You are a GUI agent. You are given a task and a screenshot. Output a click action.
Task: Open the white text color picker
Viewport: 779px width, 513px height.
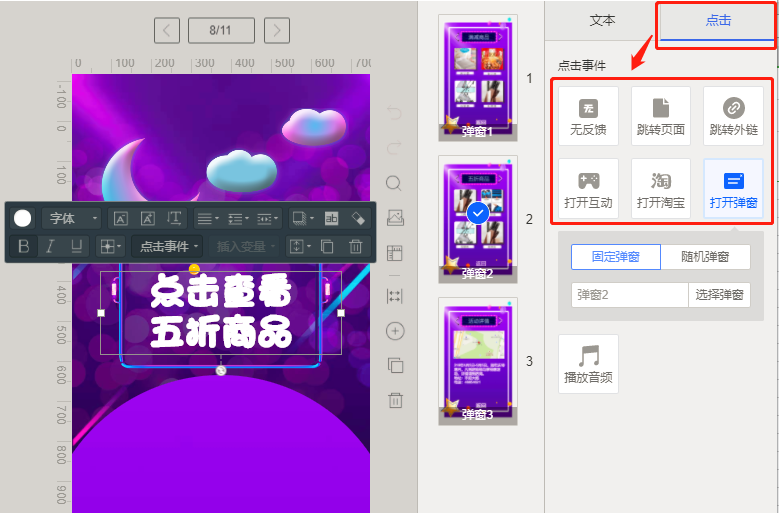[22, 218]
